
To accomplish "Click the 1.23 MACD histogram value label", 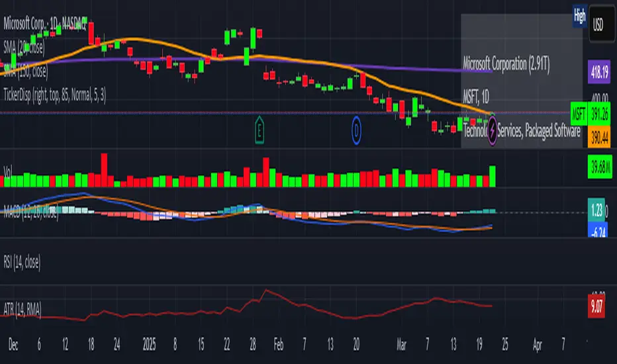I will [596, 210].
